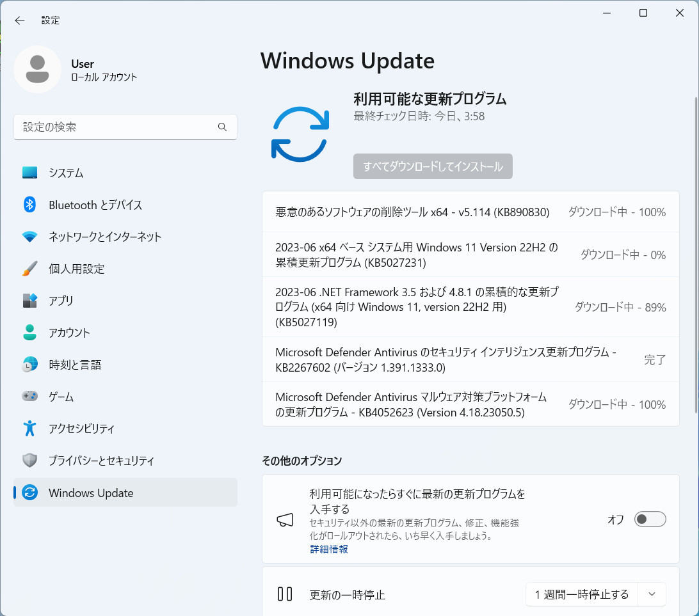
Task: Click the back arrow icon
Action: click(x=20, y=20)
